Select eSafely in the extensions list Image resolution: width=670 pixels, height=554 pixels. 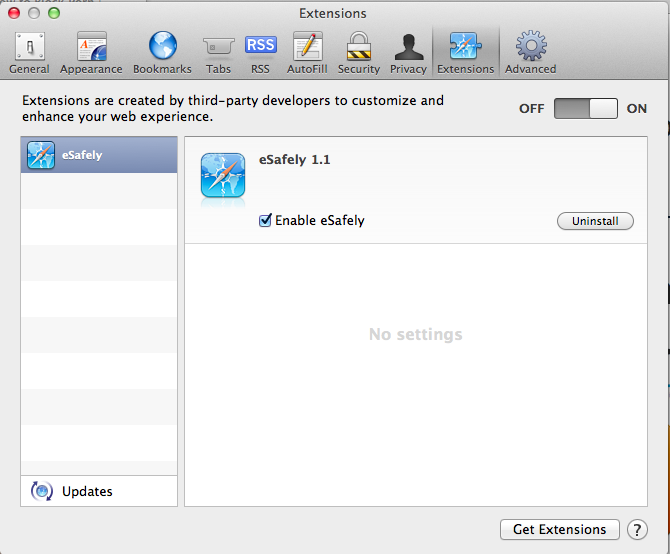[x=99, y=155]
